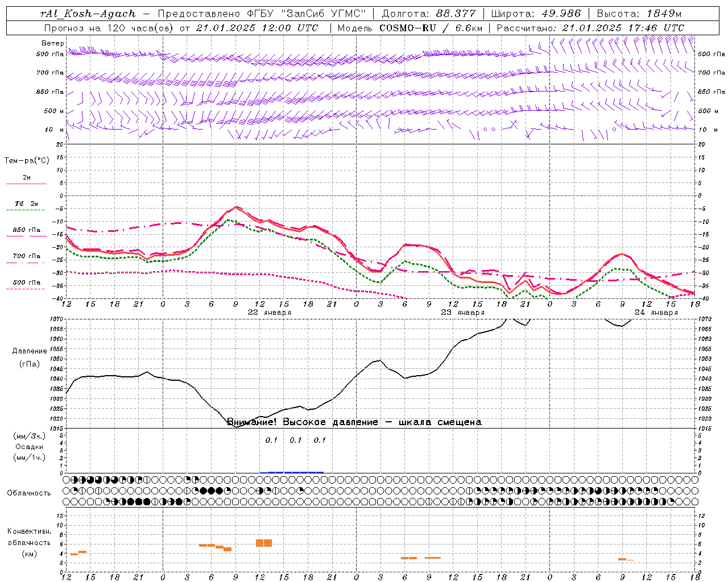Image resolution: width=728 pixels, height=582 pixels.
Task: Click the Модель COSMO-RU / 6.6км label
Action: (409, 28)
